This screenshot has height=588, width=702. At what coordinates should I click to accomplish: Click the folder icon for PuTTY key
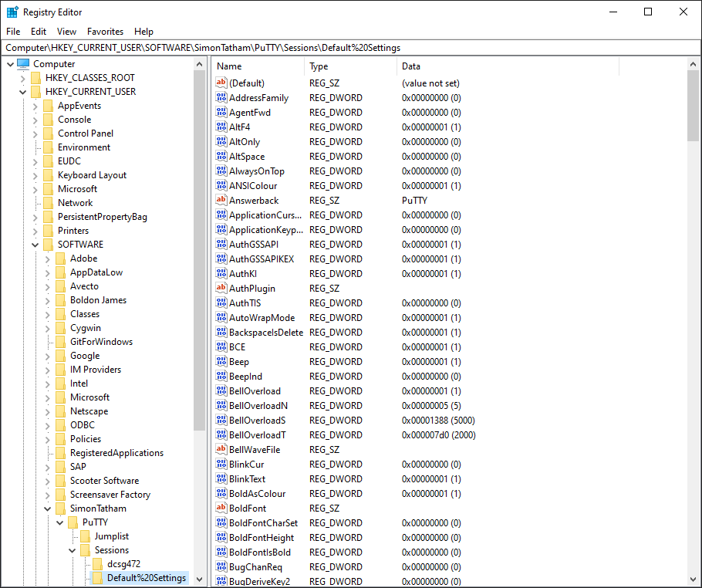click(73, 522)
